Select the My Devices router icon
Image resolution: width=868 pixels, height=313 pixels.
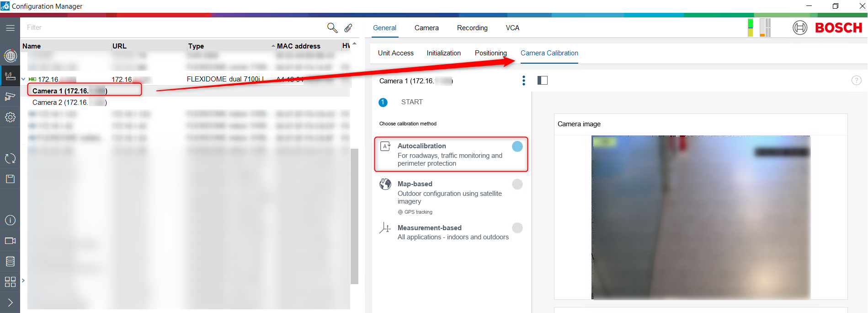(x=10, y=76)
